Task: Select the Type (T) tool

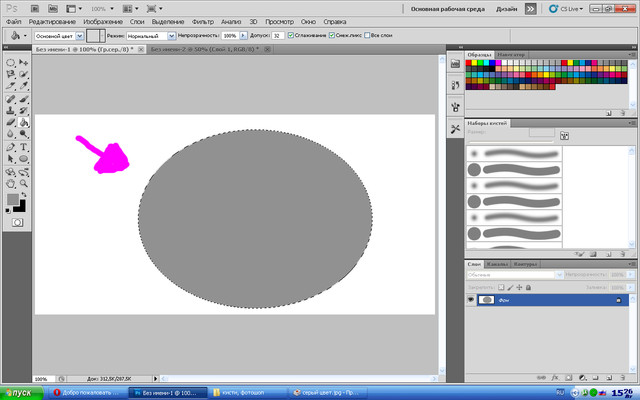Action: [x=23, y=147]
